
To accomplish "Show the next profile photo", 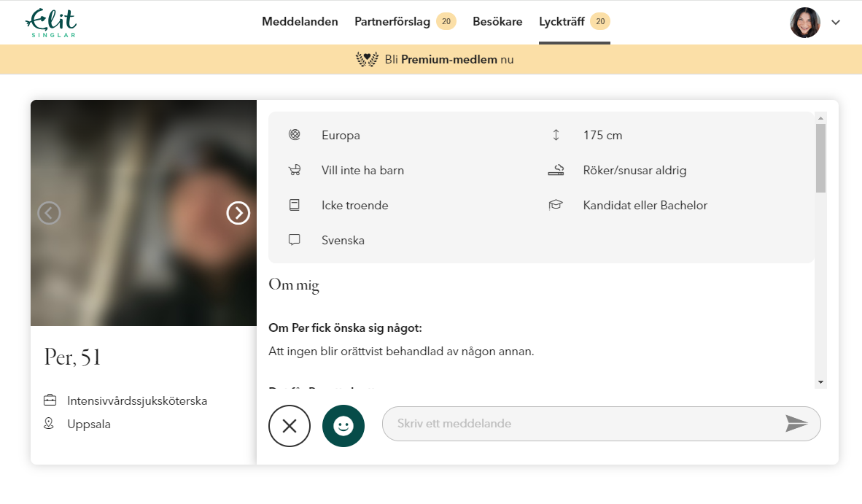I will (238, 213).
